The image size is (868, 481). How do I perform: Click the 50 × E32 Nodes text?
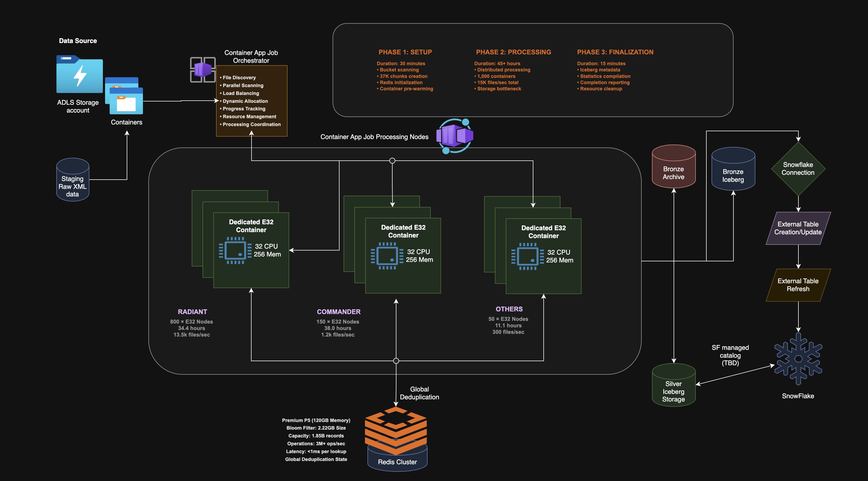pyautogui.click(x=508, y=319)
